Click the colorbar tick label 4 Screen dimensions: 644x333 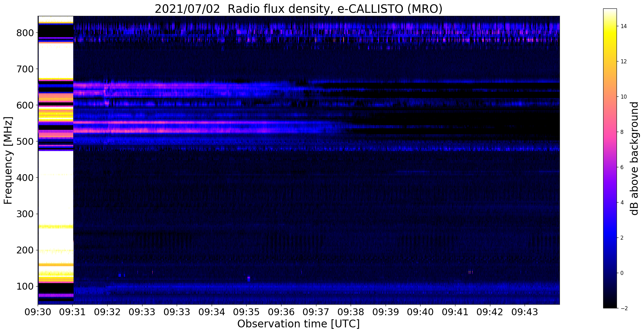(622, 203)
